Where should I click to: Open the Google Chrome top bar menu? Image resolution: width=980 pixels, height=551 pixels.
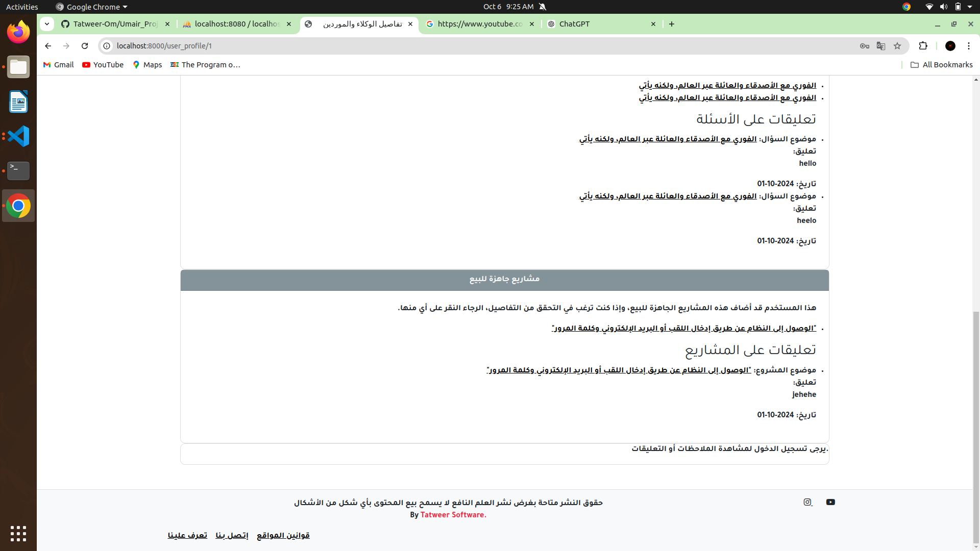coord(91,7)
